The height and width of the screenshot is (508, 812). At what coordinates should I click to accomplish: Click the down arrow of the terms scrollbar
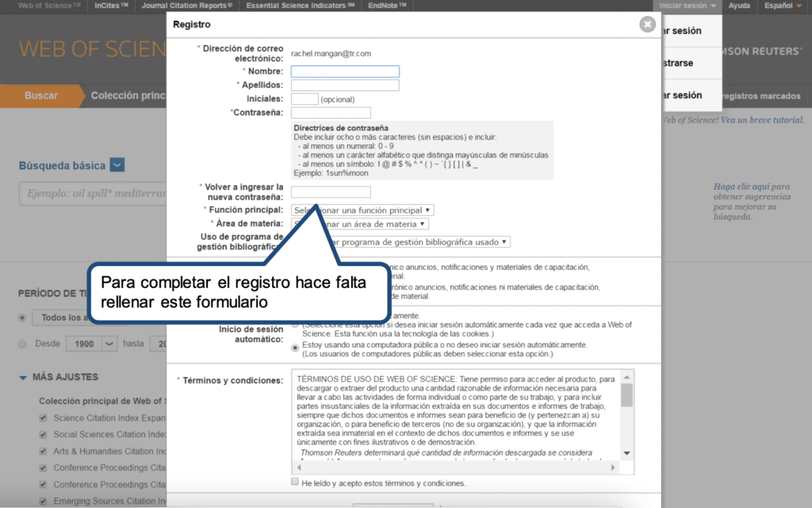click(626, 453)
